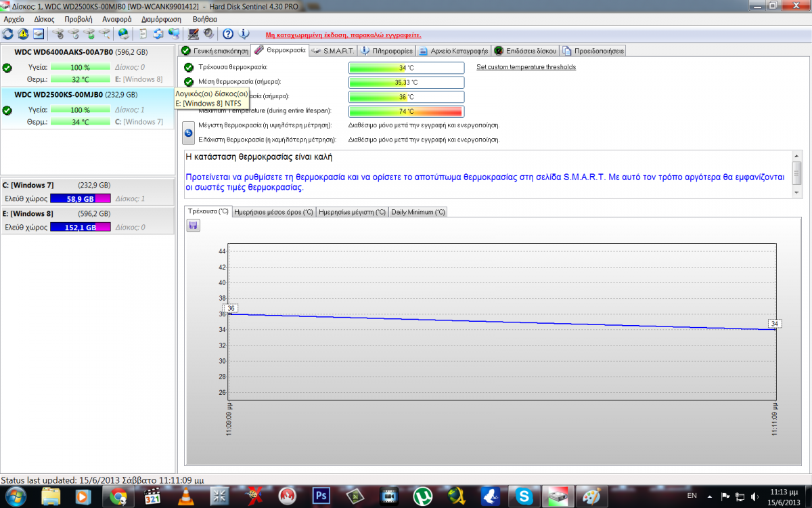Click the yellow warning disk toolbar icon
Screen dimensions: 812x508
23,34
